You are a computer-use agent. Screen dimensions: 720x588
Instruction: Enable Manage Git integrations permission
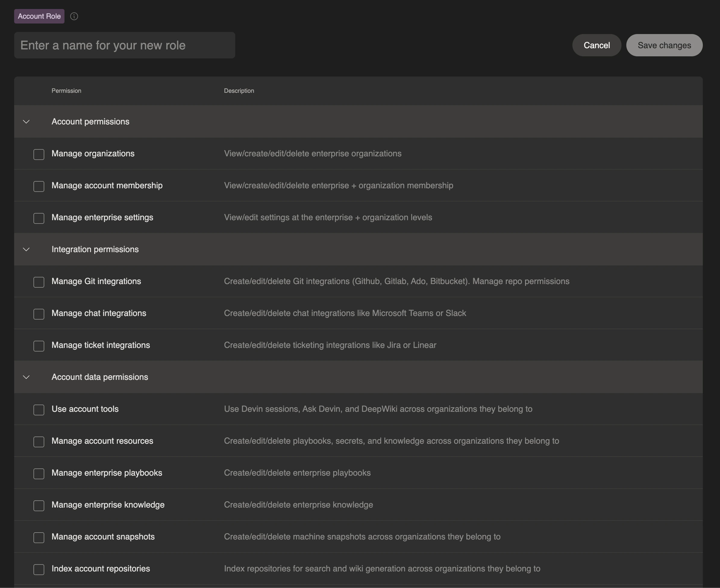[x=39, y=282]
